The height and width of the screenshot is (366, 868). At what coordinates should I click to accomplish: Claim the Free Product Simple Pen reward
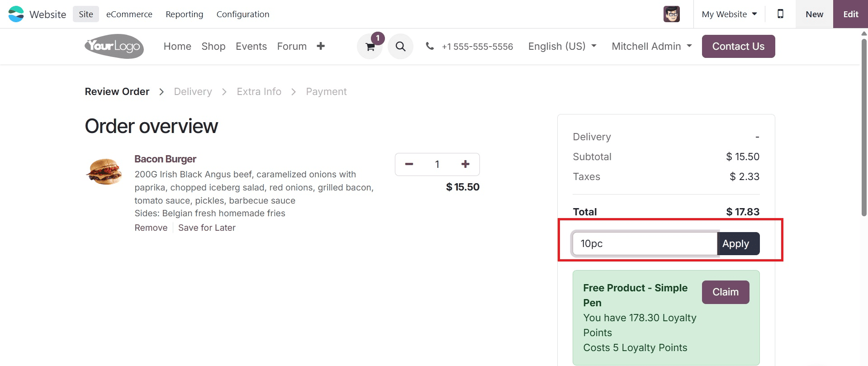pos(725,292)
